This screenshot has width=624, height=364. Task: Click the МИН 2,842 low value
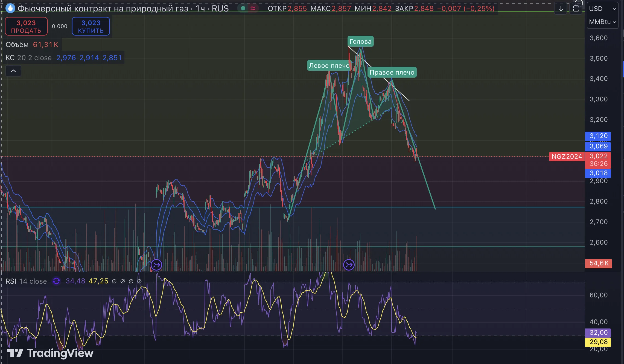(373, 8)
